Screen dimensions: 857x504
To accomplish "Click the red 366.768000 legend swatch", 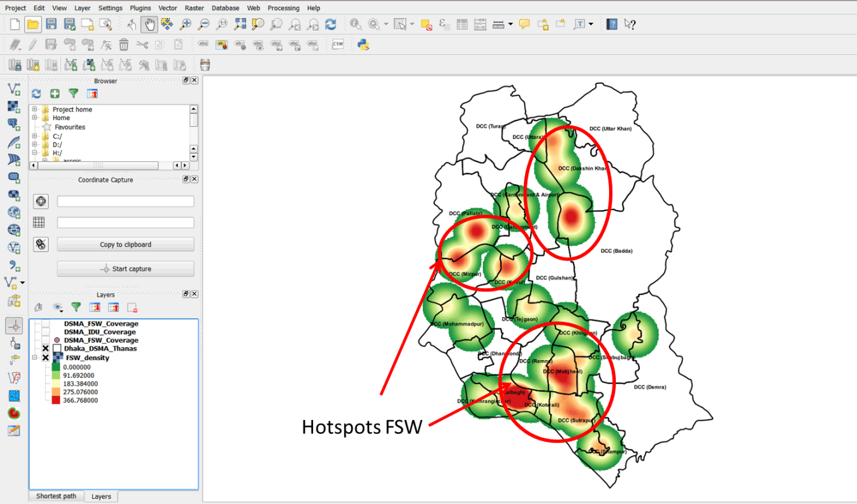I will [56, 400].
